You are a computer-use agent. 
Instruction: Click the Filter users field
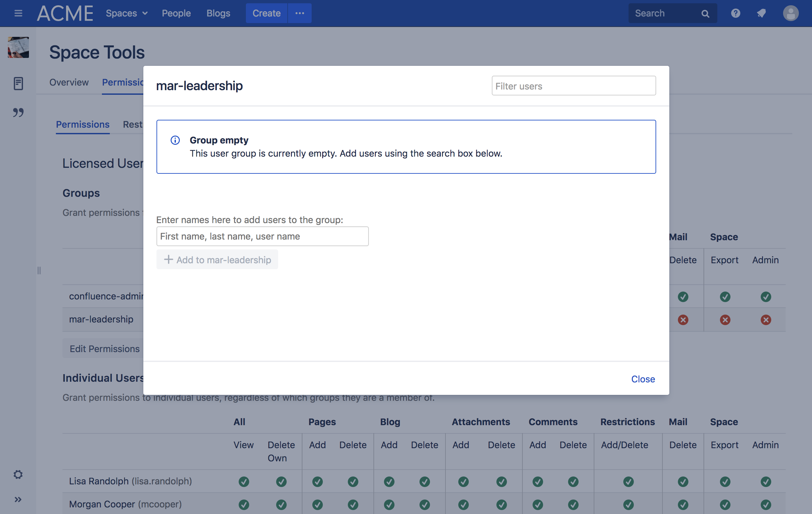click(x=573, y=86)
